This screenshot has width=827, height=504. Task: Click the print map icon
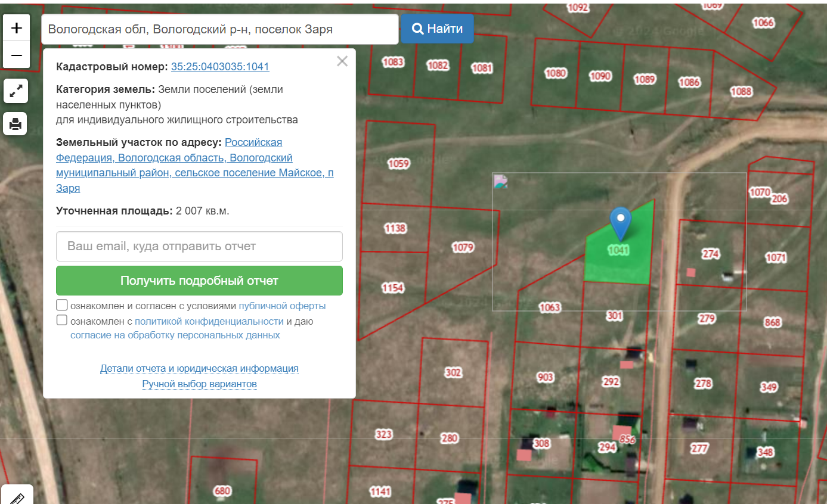(16, 124)
